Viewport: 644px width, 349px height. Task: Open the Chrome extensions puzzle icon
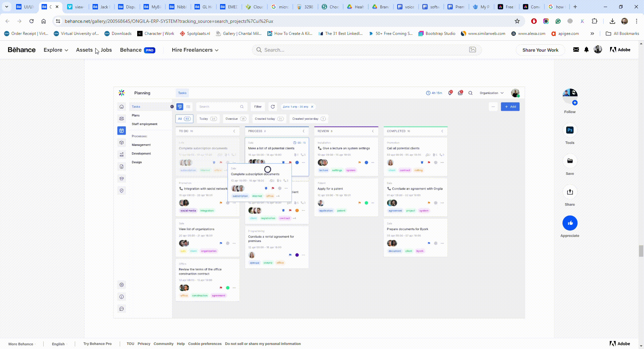(x=594, y=21)
